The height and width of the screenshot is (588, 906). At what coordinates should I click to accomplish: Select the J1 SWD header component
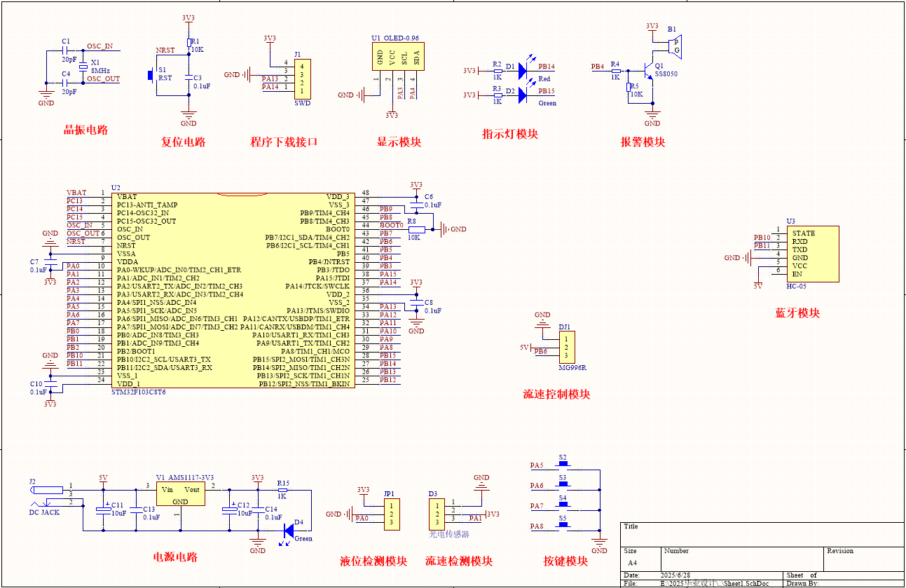coord(302,78)
